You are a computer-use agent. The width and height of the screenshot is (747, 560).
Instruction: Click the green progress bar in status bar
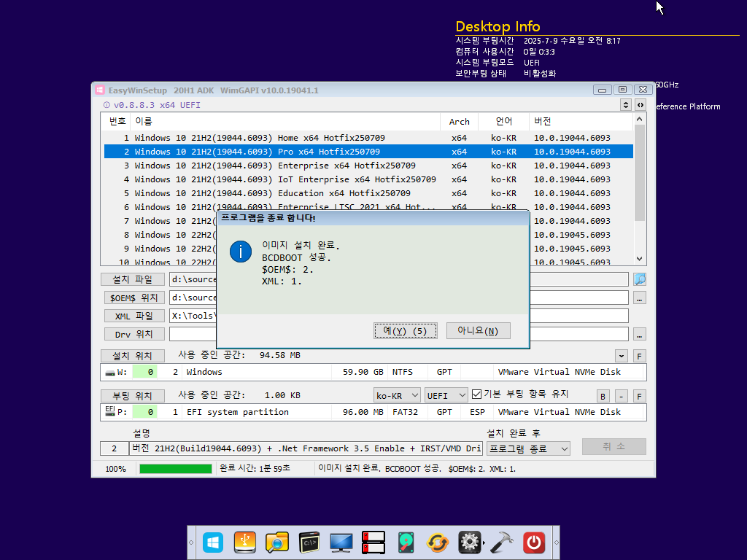tap(175, 469)
